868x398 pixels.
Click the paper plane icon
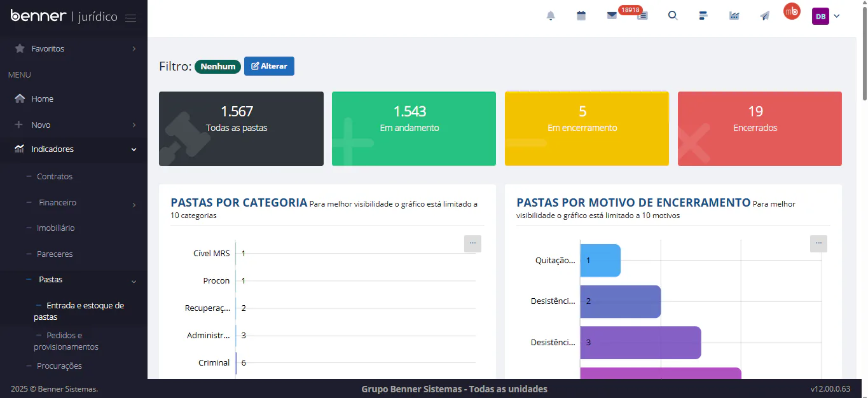point(765,16)
